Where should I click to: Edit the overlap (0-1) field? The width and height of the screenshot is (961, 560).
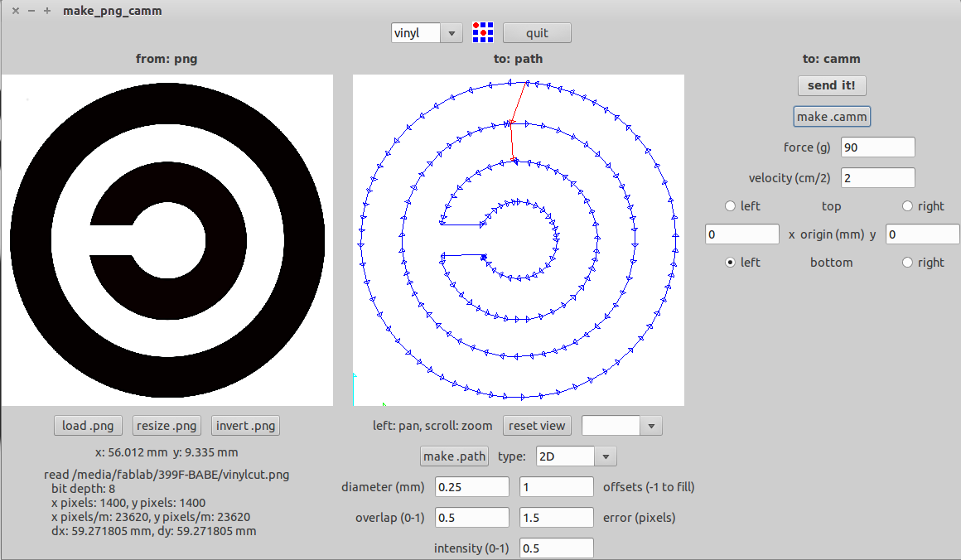(x=472, y=517)
